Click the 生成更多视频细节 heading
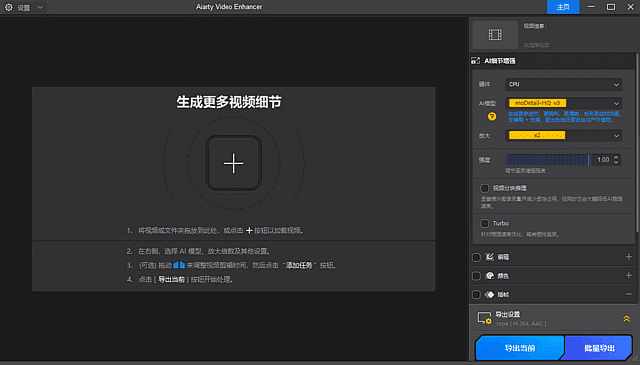640x365 pixels. [229, 102]
